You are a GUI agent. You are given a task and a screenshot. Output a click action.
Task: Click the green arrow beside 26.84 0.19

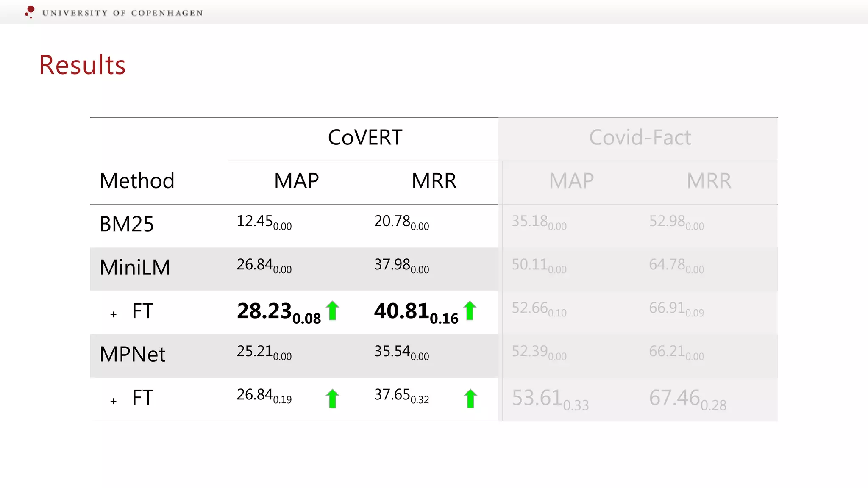[x=333, y=399]
